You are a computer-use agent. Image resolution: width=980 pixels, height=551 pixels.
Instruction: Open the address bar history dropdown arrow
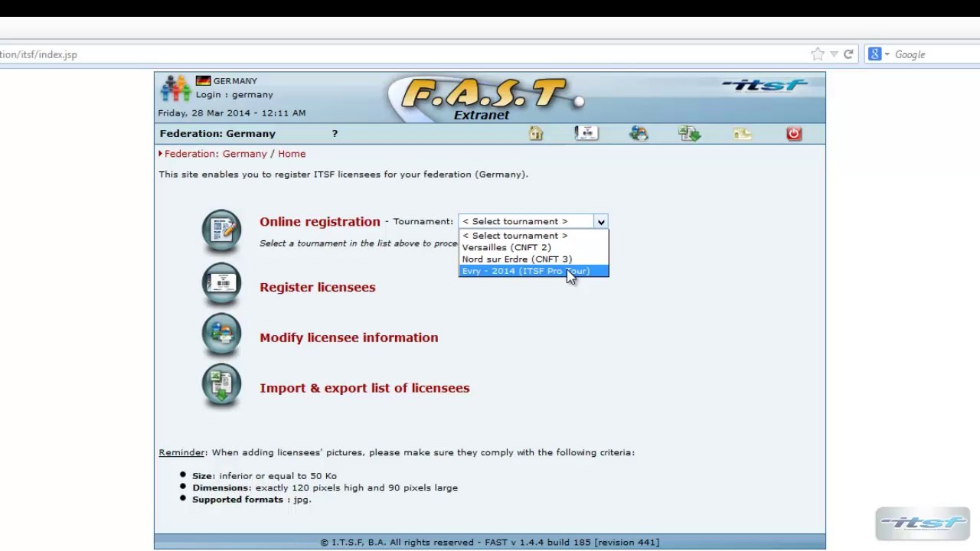click(x=834, y=54)
